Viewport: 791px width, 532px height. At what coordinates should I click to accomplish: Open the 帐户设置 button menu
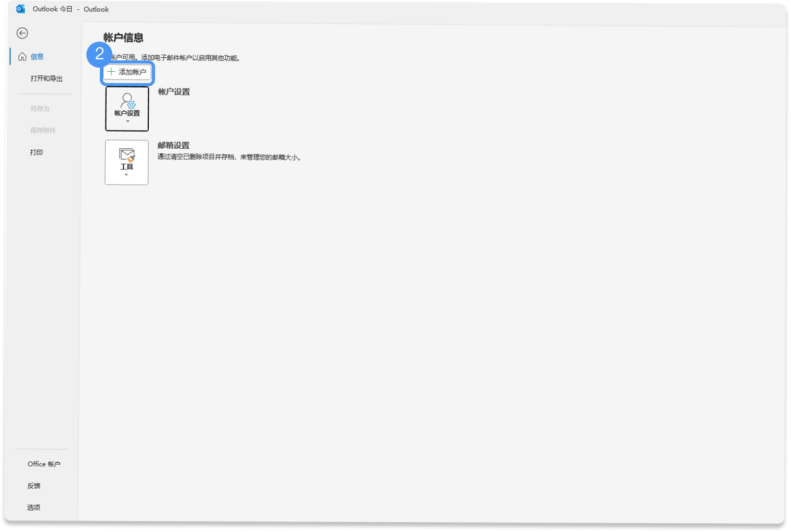pos(127,109)
